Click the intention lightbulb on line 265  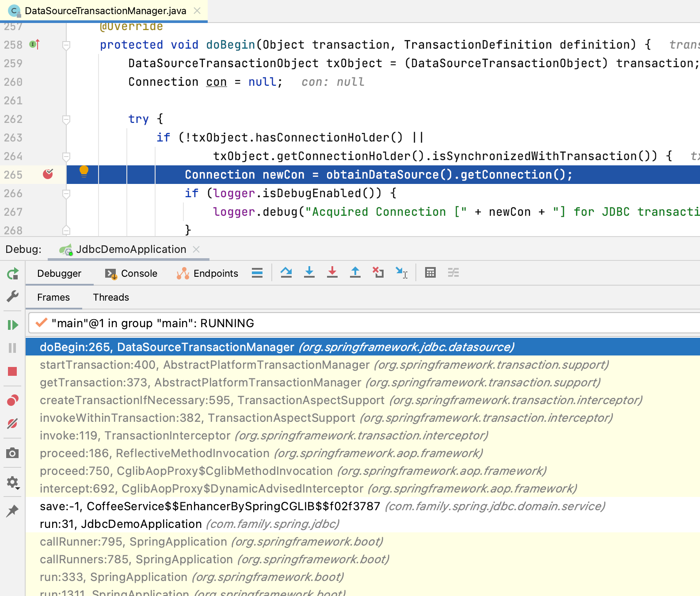point(84,172)
